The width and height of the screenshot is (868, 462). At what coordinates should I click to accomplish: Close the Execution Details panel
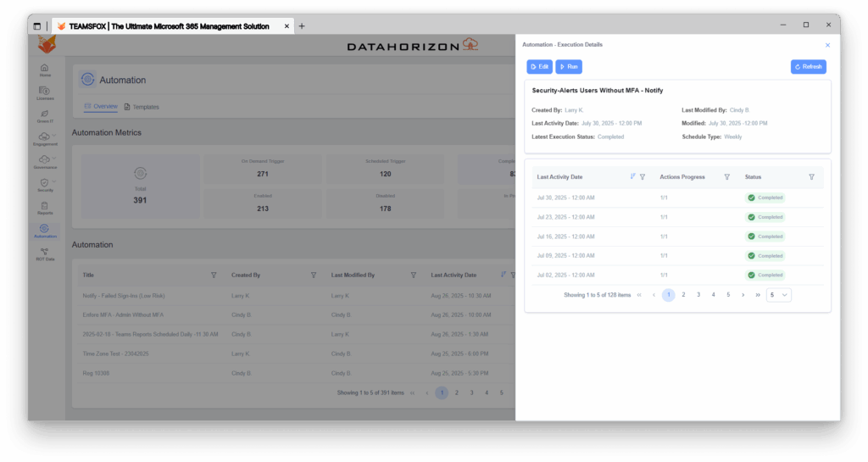(x=827, y=46)
